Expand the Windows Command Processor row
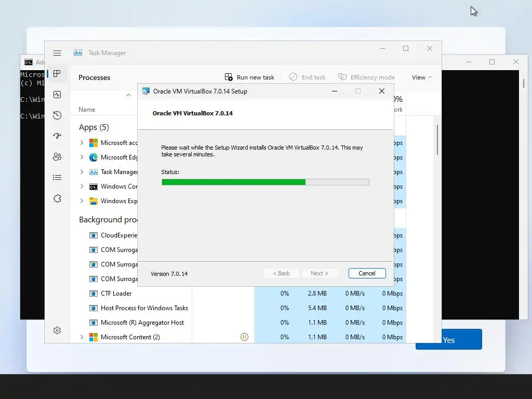This screenshot has width=532, height=399. pos(82,187)
